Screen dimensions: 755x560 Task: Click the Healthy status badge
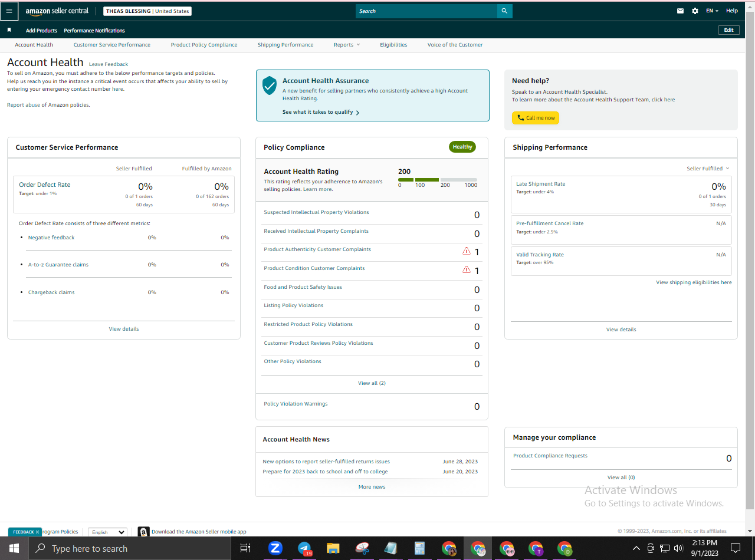click(462, 147)
